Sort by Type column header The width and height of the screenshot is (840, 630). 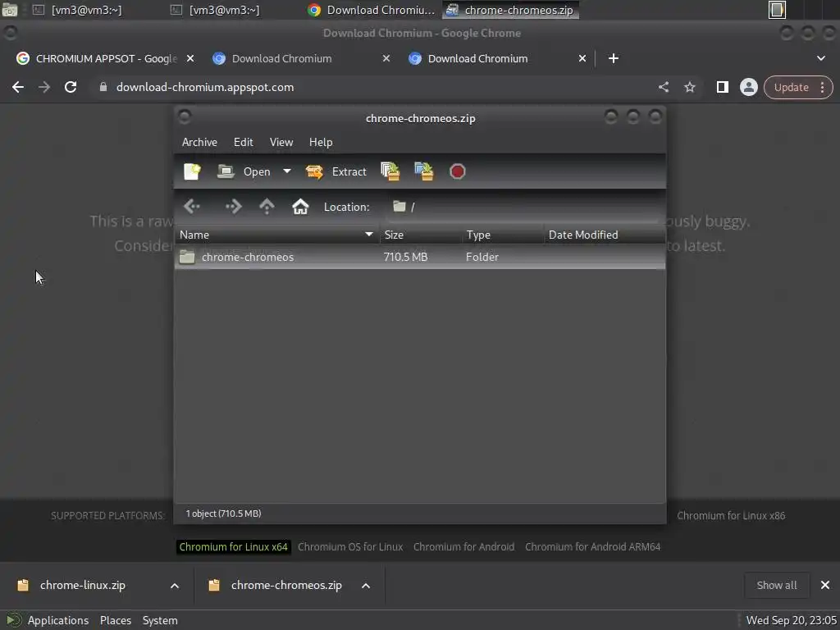click(503, 235)
